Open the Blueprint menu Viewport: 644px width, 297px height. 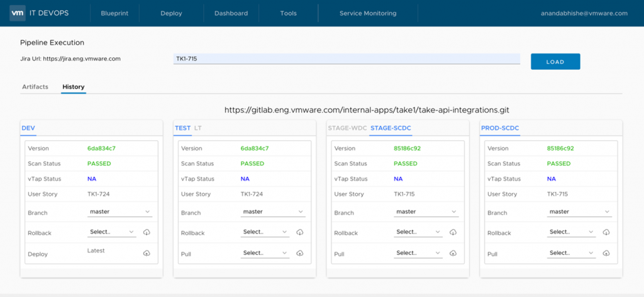pyautogui.click(x=114, y=13)
